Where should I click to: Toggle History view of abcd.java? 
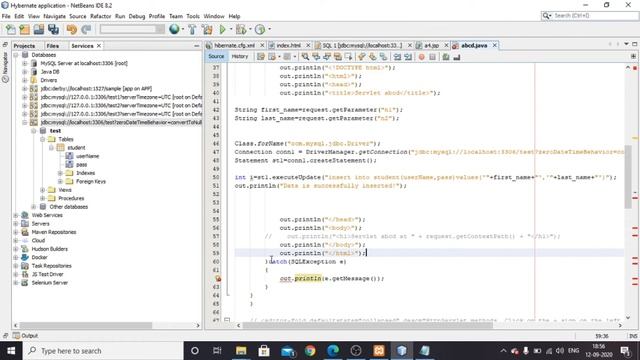pyautogui.click(x=240, y=57)
